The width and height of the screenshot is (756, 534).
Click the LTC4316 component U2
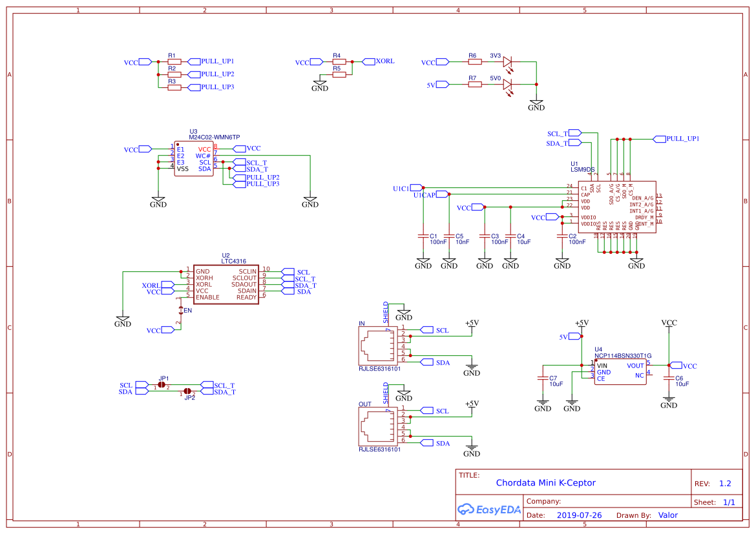click(x=226, y=284)
